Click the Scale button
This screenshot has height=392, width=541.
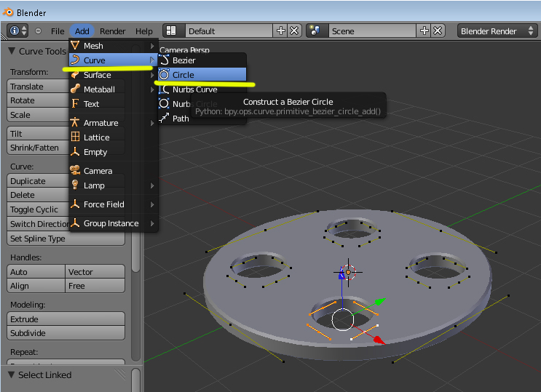click(38, 115)
